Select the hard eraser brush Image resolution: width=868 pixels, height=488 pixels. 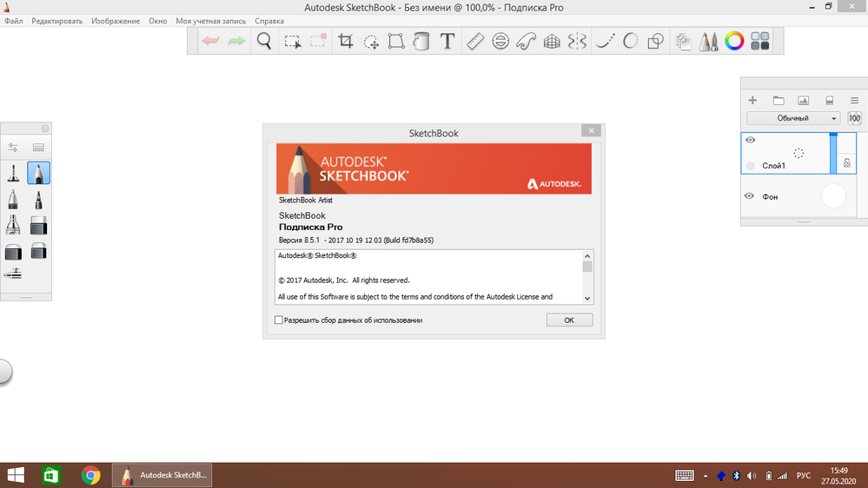(x=38, y=225)
